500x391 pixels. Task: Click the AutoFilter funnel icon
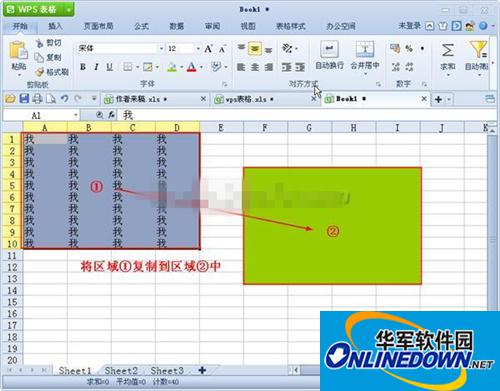(479, 49)
